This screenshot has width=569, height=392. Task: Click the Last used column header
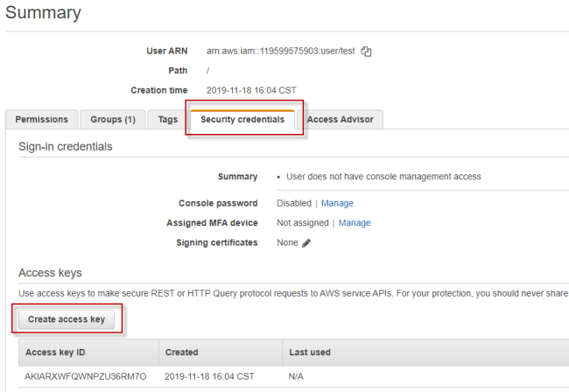click(x=310, y=353)
